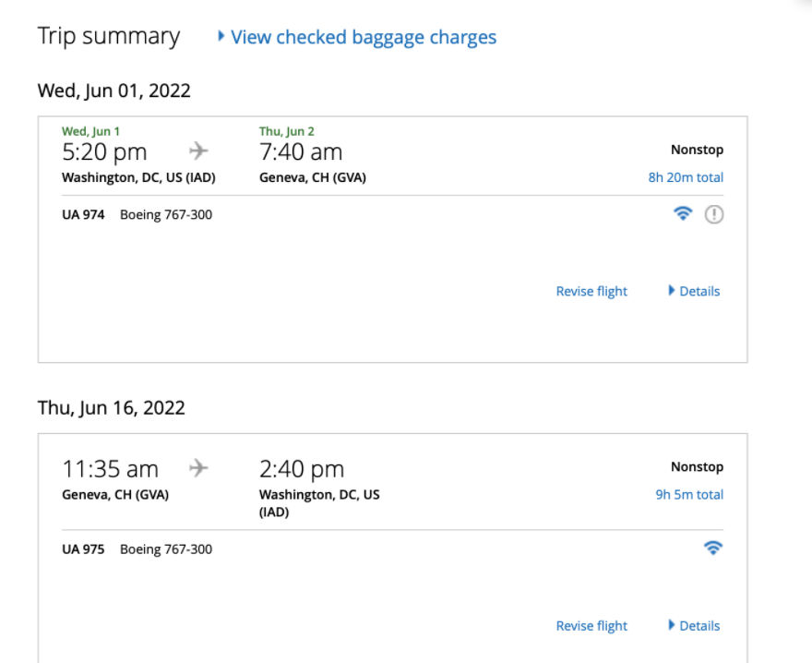This screenshot has width=812, height=663.
Task: Click the airplane icon on the return flight
Action: 198,468
